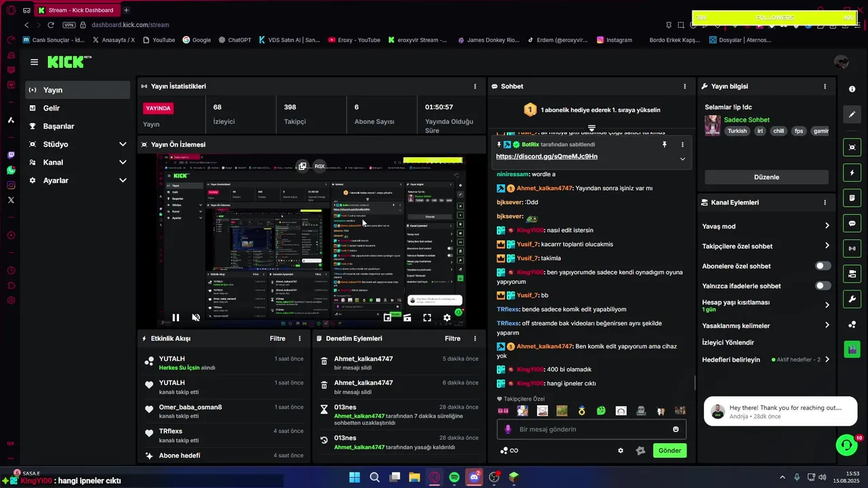
Task: Click the Düzenle button
Action: pyautogui.click(x=766, y=177)
